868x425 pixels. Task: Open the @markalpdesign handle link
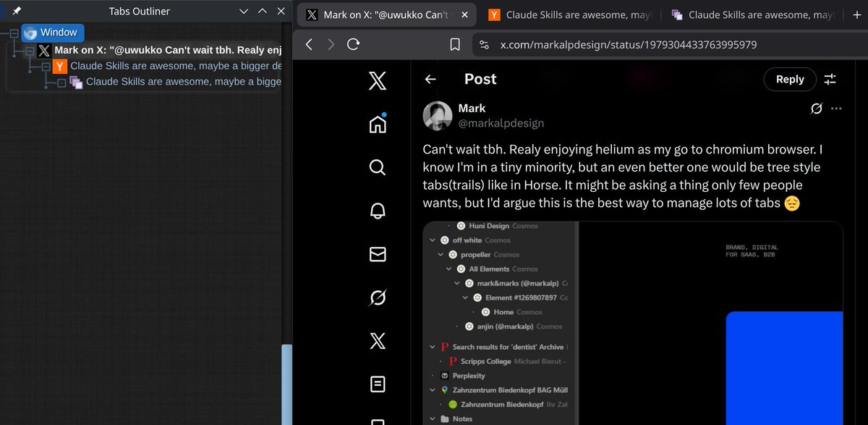[x=501, y=123]
